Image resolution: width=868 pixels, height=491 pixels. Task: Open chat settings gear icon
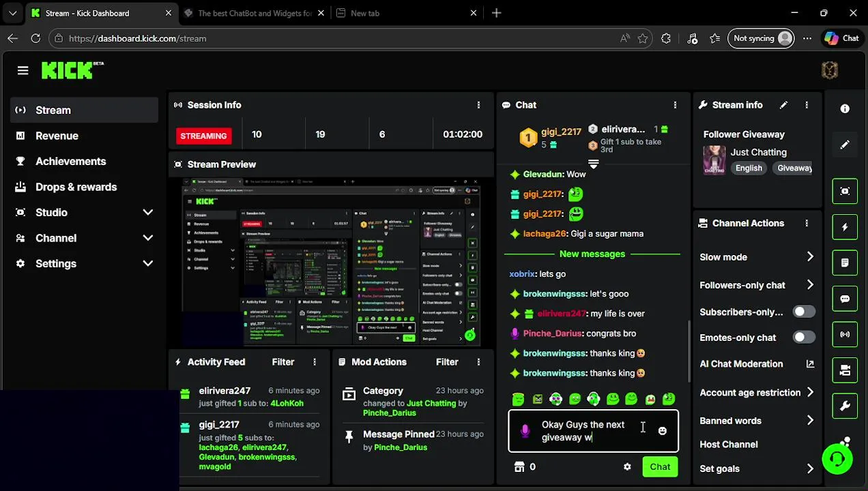(627, 467)
